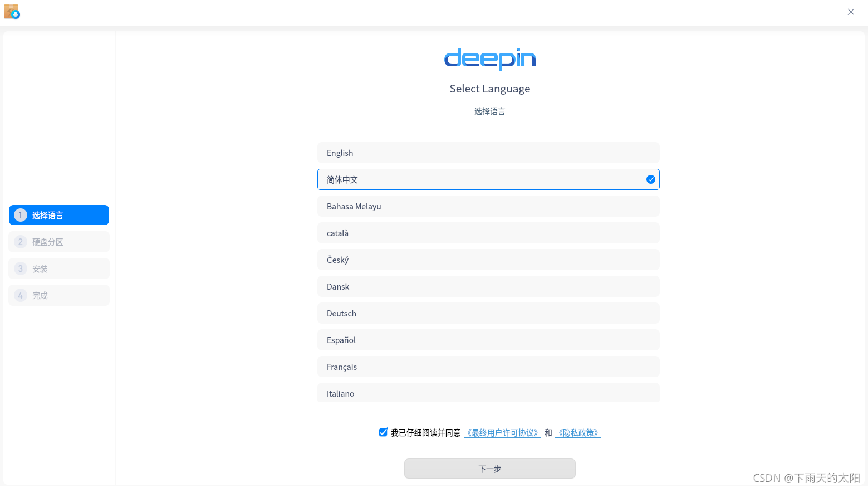Go to 硬盘分区 step in sidebar
The width and height of the screenshot is (868, 488).
(x=59, y=242)
